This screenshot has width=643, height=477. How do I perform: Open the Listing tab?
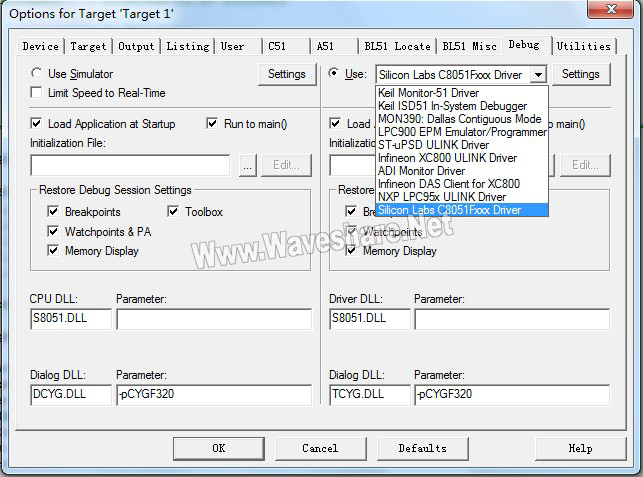(x=188, y=46)
